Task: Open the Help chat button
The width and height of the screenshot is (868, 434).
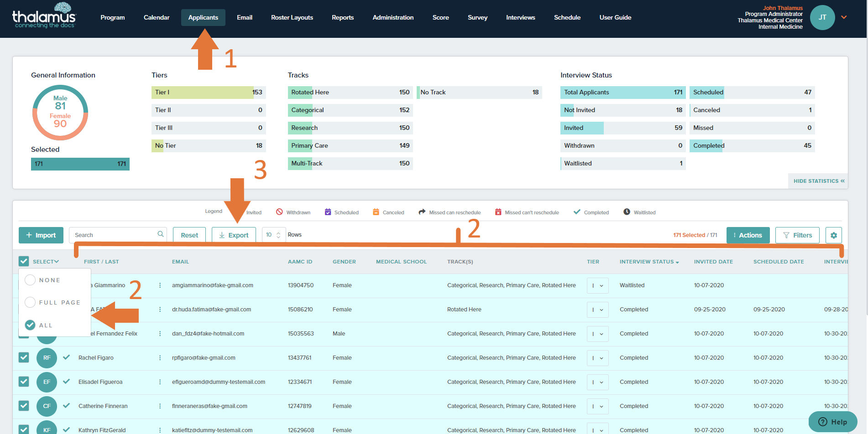Action: pos(833,422)
